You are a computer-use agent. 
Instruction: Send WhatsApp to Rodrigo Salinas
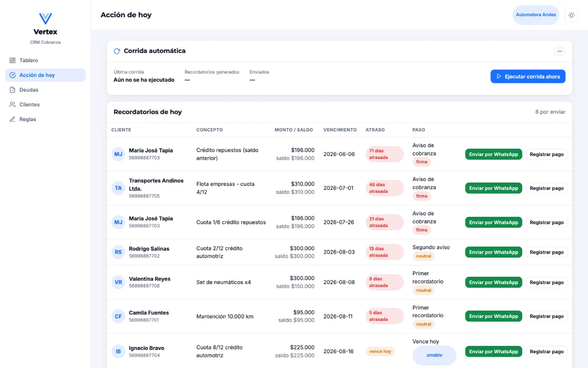(x=493, y=252)
